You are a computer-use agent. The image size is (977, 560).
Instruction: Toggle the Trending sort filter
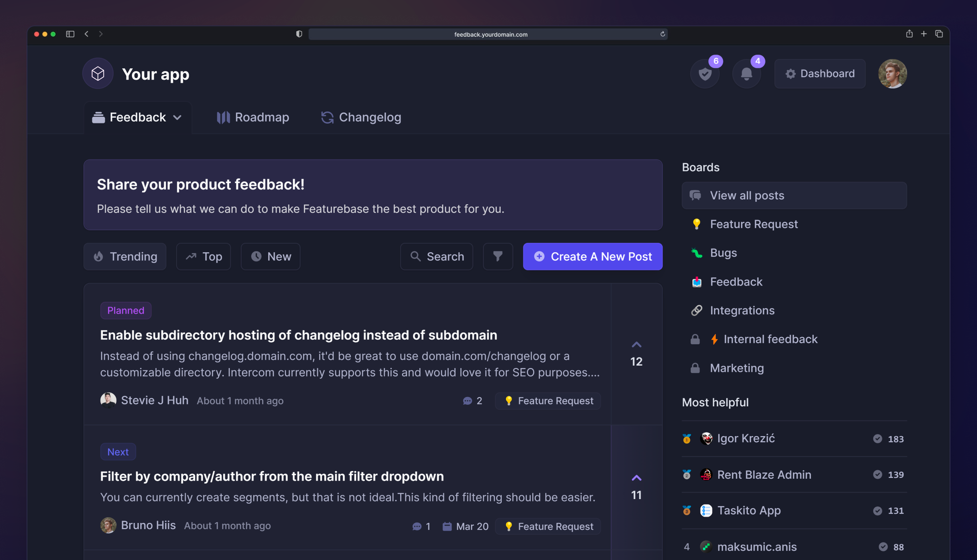125,256
